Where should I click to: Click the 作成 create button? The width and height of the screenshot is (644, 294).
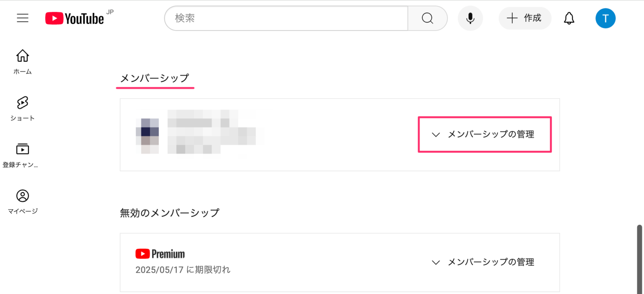[x=525, y=18]
